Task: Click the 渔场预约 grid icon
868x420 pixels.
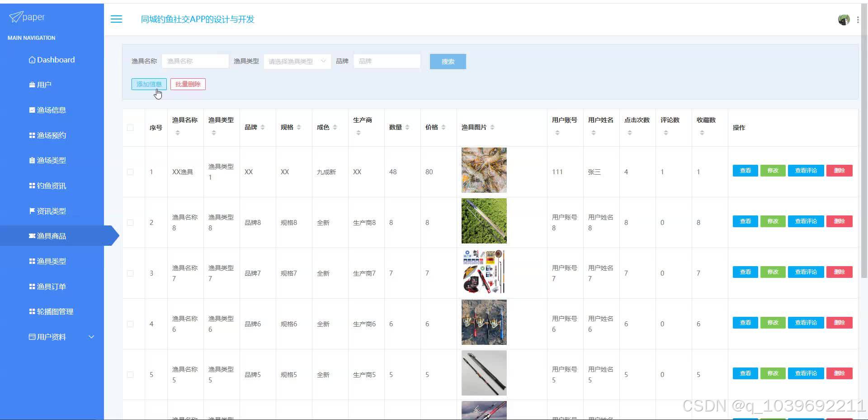Action: tap(32, 135)
